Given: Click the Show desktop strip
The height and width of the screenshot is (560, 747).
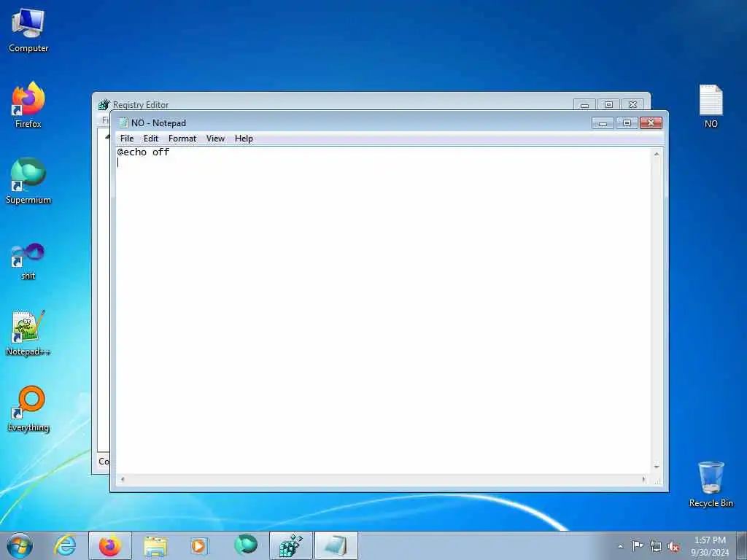Looking at the screenshot, I should pyautogui.click(x=741, y=545).
